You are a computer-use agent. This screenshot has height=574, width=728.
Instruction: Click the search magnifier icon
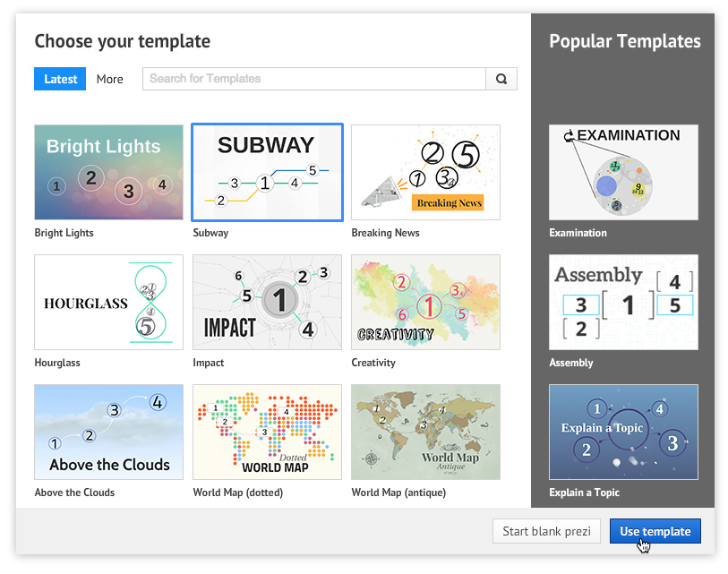tap(501, 79)
